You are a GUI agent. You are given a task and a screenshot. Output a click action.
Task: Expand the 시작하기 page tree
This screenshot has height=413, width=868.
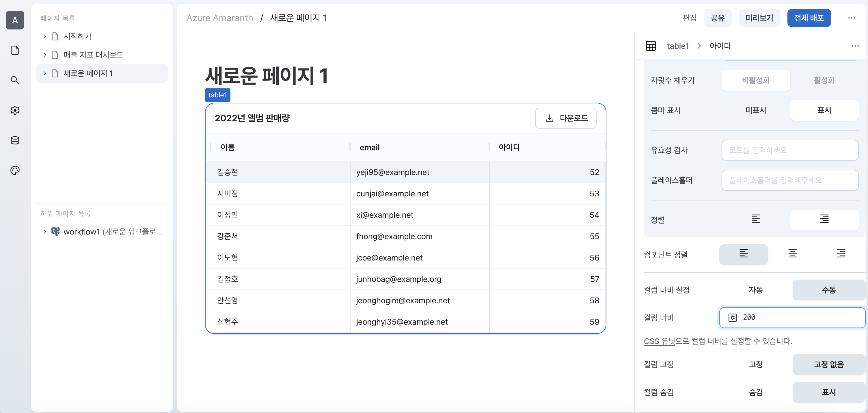click(44, 36)
